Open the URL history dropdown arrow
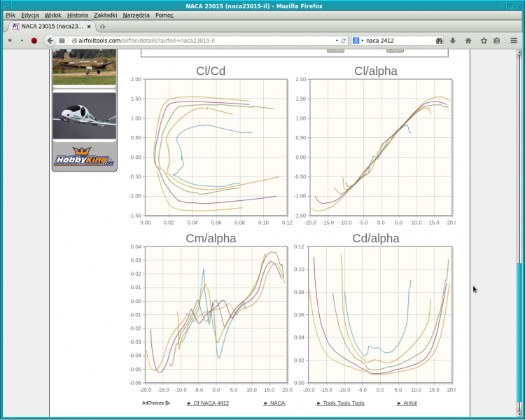Viewport: 525px width, 420px height. coord(336,41)
